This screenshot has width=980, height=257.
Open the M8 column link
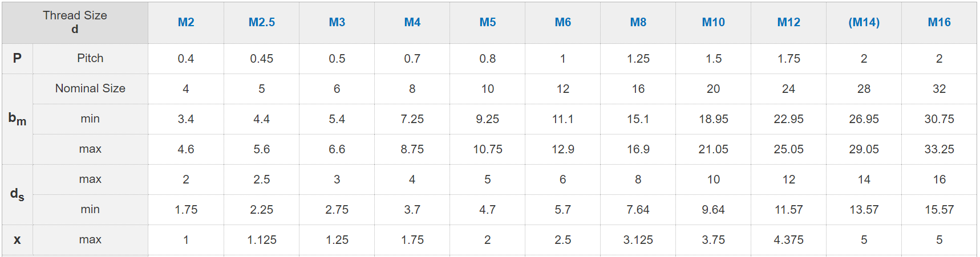(638, 22)
